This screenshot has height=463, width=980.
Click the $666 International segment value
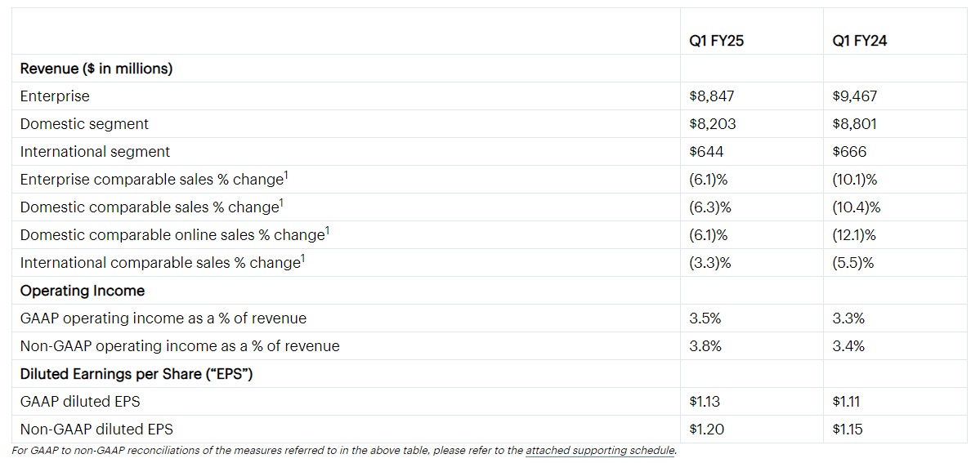coord(849,152)
